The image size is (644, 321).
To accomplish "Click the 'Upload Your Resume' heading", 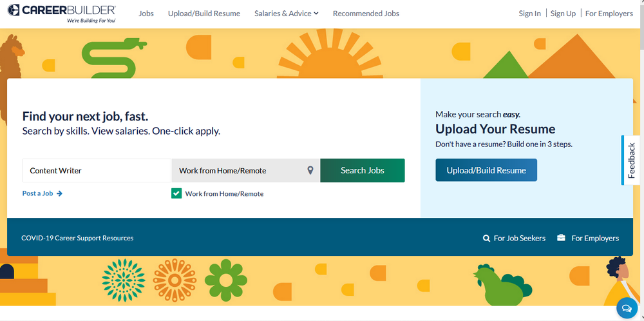I will (495, 129).
